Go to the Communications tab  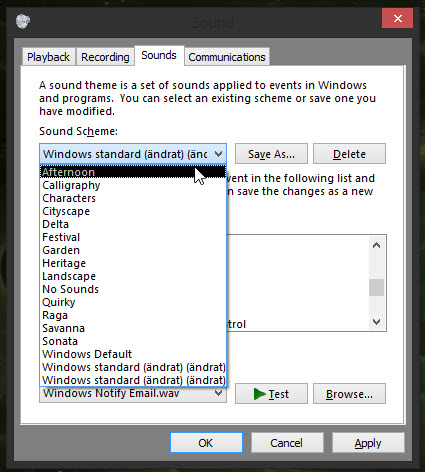[227, 57]
